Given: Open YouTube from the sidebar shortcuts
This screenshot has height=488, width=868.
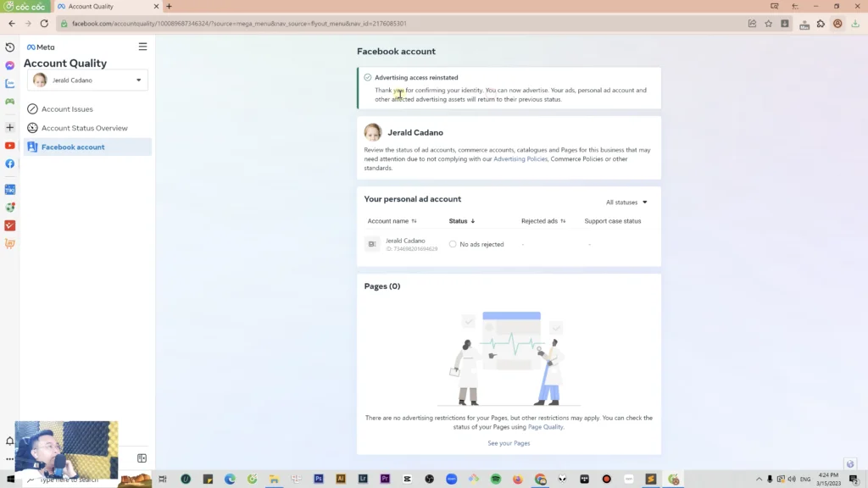Looking at the screenshot, I should pos(10,146).
